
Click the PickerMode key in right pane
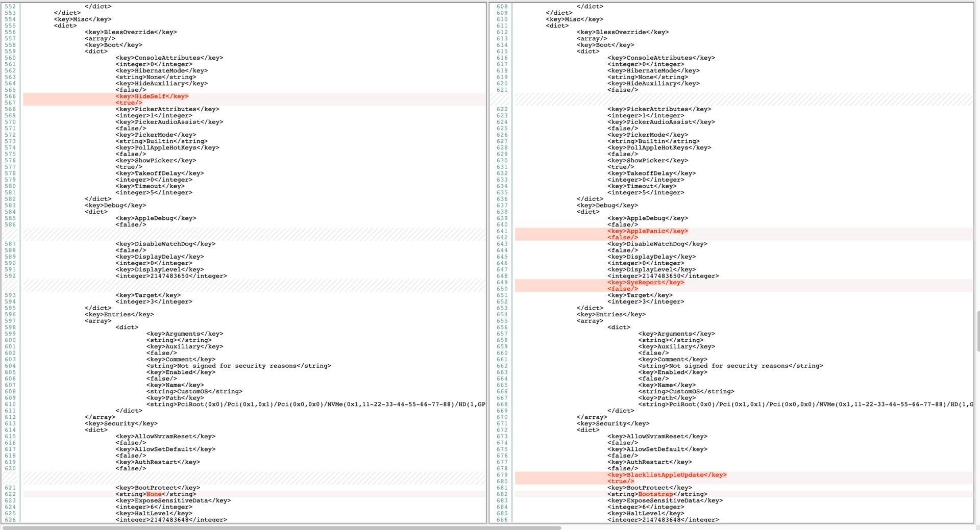647,135
